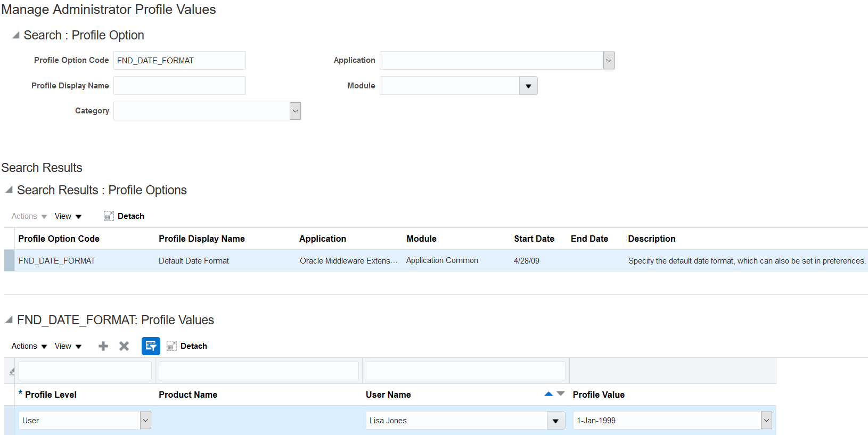The height and width of the screenshot is (435, 868).
Task: Open disabled Actions menu in Profile Options
Action: pyautogui.click(x=29, y=216)
